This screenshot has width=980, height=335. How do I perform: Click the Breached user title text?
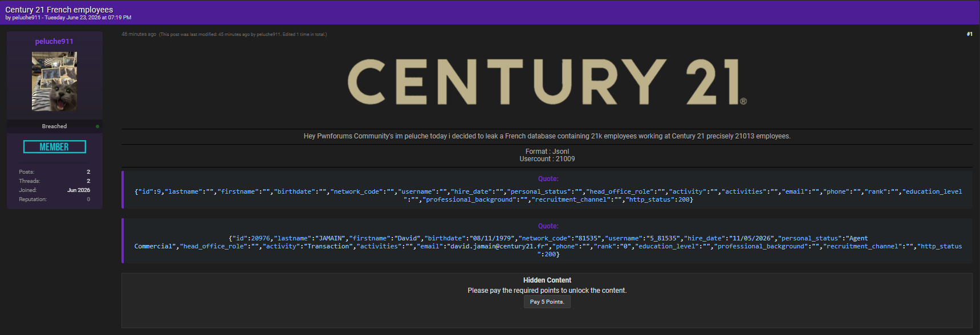pyautogui.click(x=54, y=126)
